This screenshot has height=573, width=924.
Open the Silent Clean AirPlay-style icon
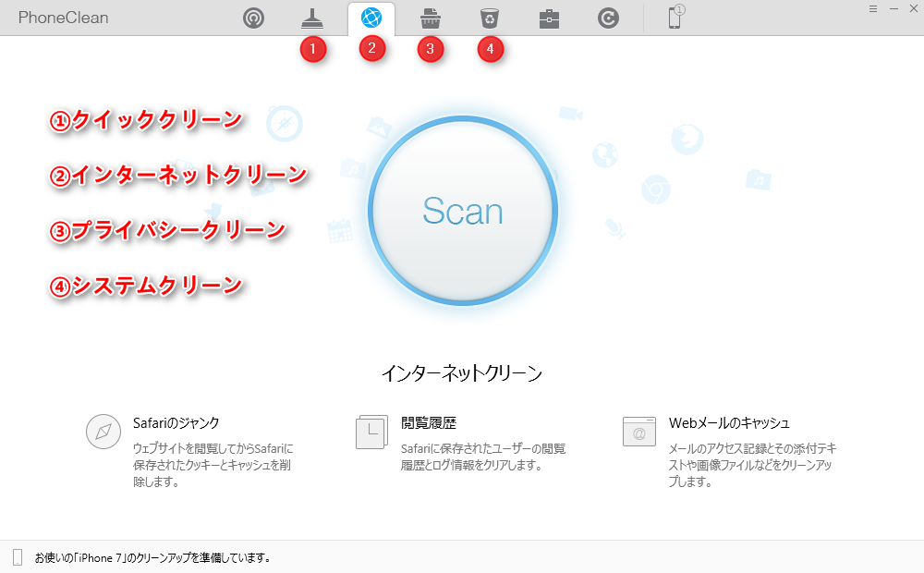coord(253,18)
